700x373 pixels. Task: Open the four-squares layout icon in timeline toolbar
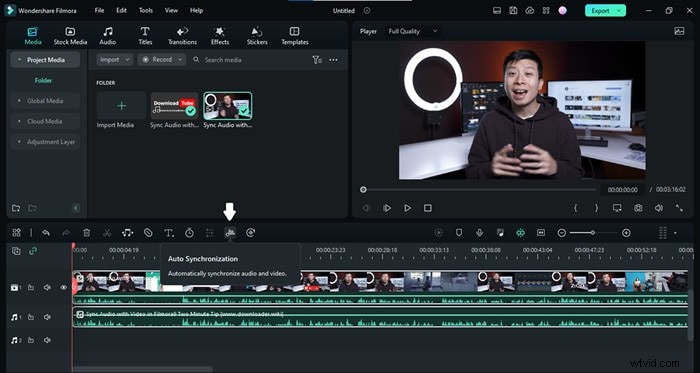click(17, 232)
